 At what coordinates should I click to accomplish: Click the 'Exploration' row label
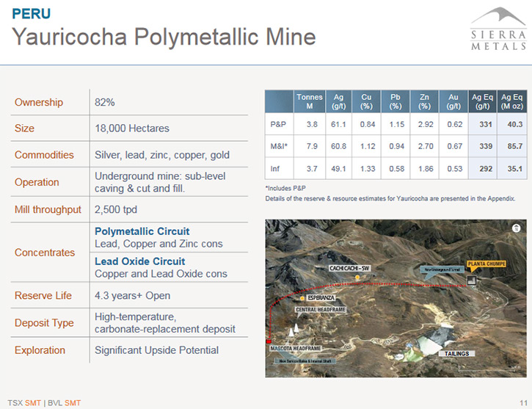click(x=40, y=350)
